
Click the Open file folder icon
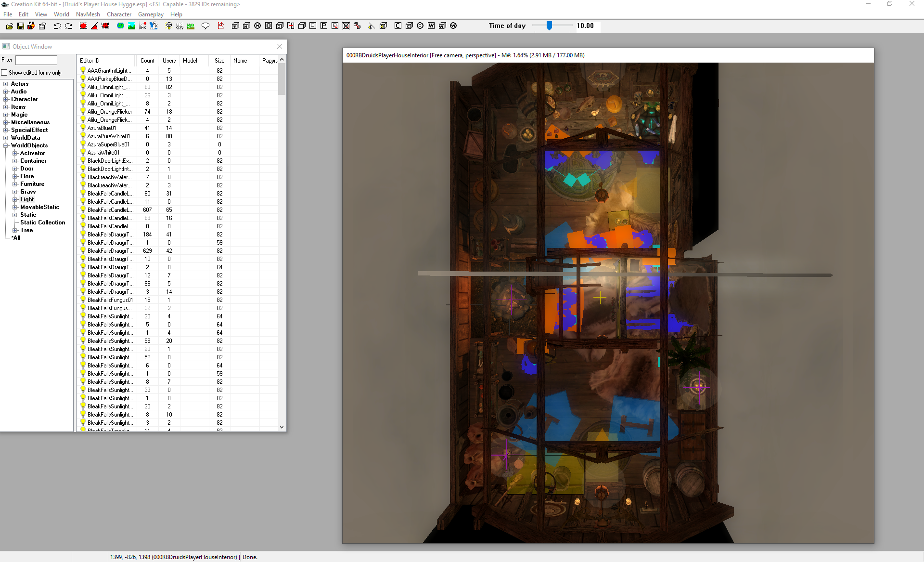(x=9, y=26)
